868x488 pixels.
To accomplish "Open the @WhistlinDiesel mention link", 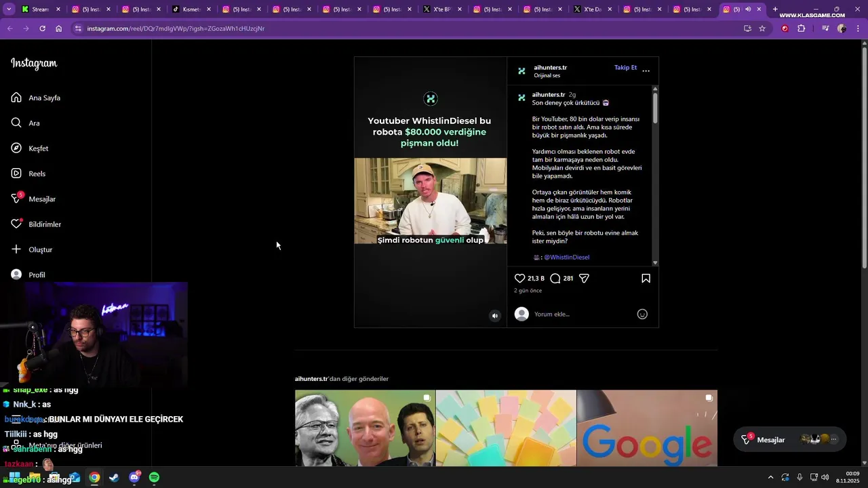I will (566, 258).
